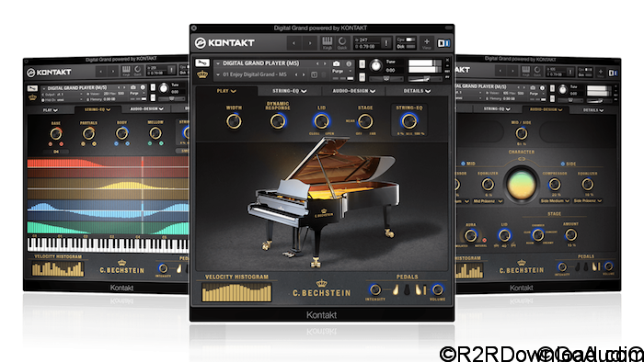Enable the Side toggle in the right window
The height and width of the screenshot is (362, 644).
(x=563, y=164)
